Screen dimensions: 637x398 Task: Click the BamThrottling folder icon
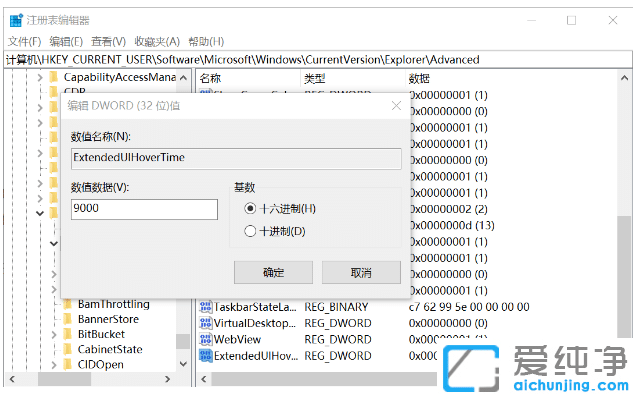(x=68, y=304)
